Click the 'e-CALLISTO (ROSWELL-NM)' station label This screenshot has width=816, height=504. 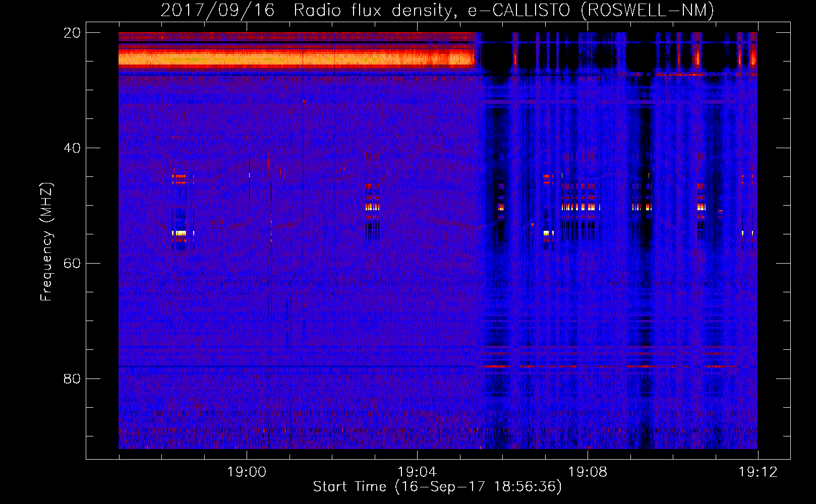tap(591, 11)
